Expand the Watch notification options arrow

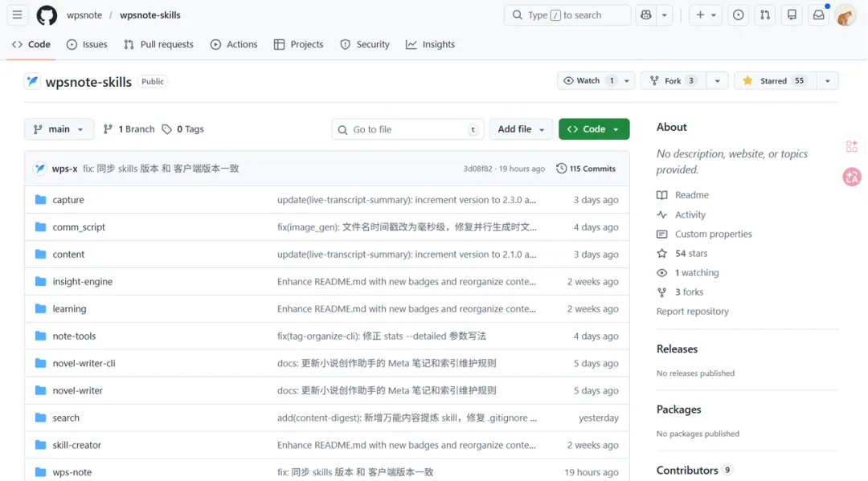(627, 81)
